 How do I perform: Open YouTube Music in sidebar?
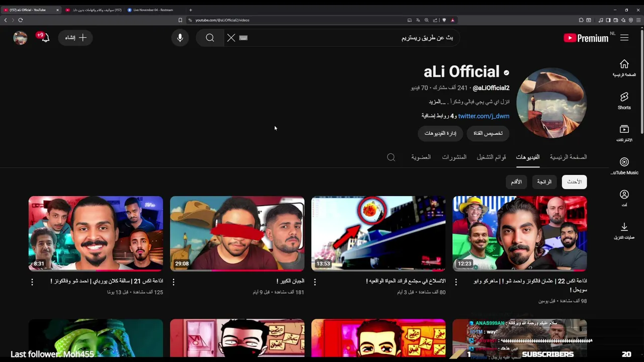point(624,166)
